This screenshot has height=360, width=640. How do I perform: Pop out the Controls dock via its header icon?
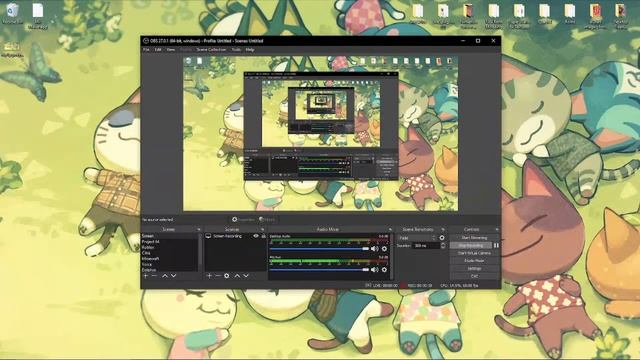coord(497,229)
